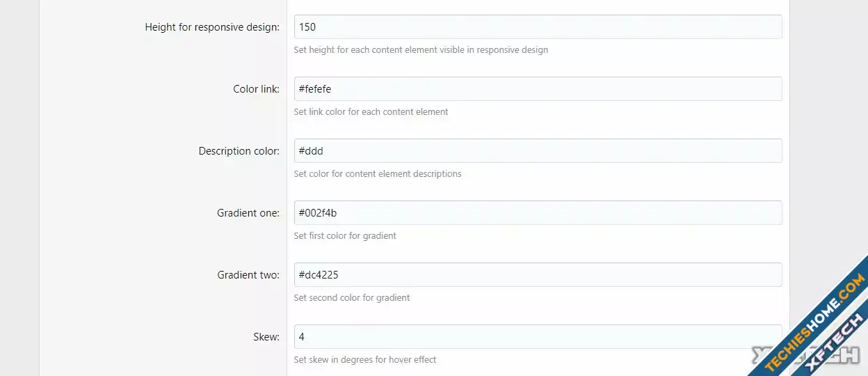Click the "Skew:" label

(266, 337)
